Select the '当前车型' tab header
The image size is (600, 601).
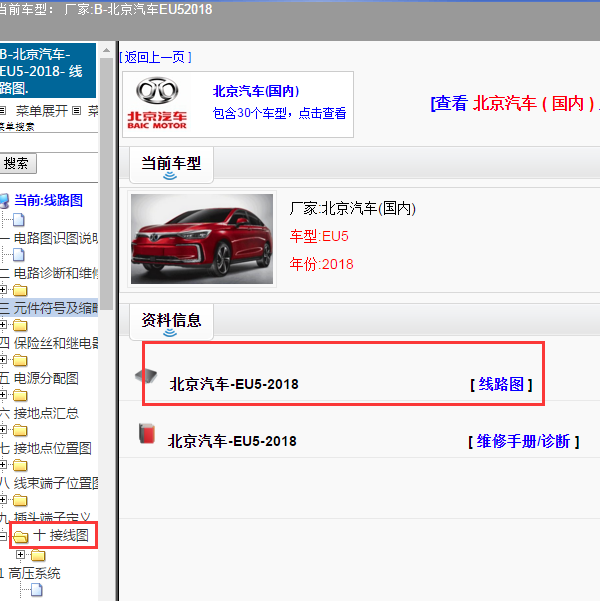tap(171, 164)
